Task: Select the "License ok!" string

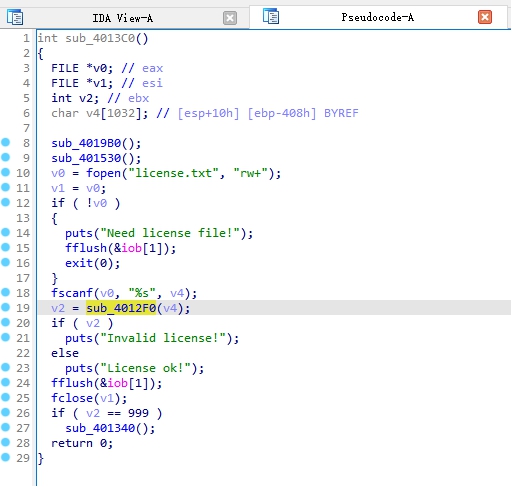Action: (146, 368)
